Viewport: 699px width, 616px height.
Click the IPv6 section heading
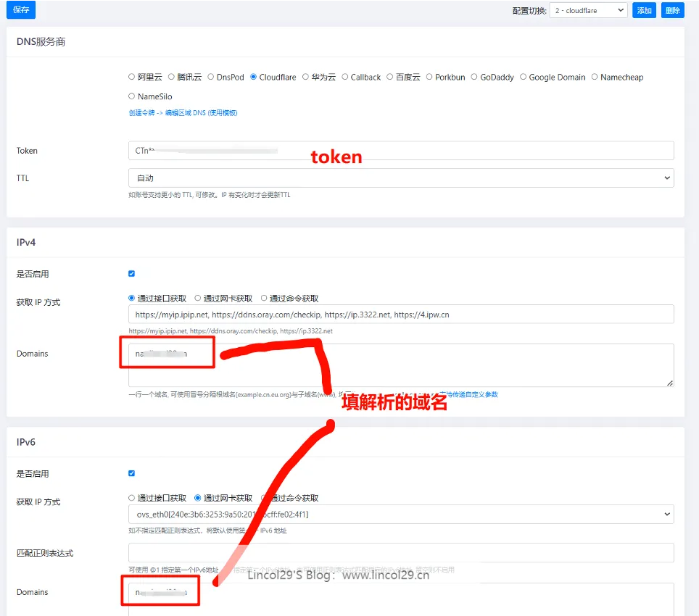click(26, 442)
